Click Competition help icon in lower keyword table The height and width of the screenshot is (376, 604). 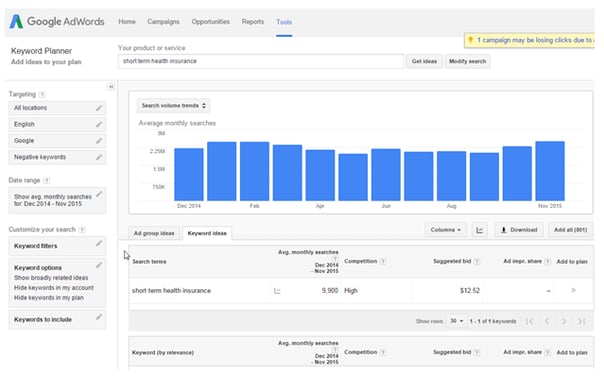pyautogui.click(x=383, y=352)
